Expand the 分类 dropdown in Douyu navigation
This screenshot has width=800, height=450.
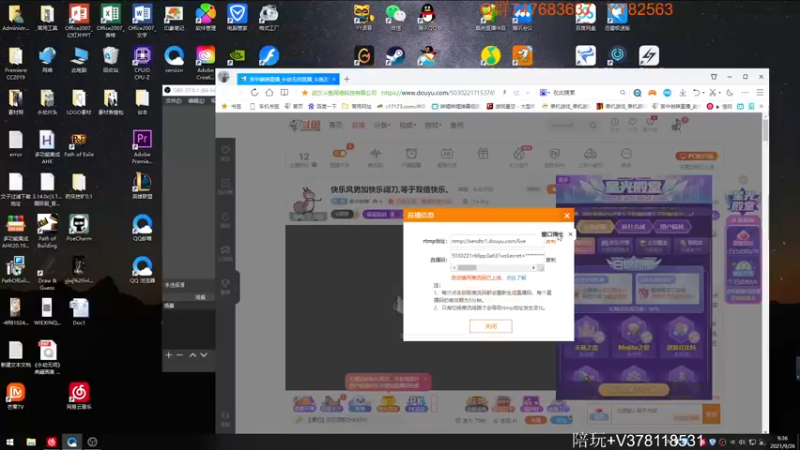tap(382, 126)
